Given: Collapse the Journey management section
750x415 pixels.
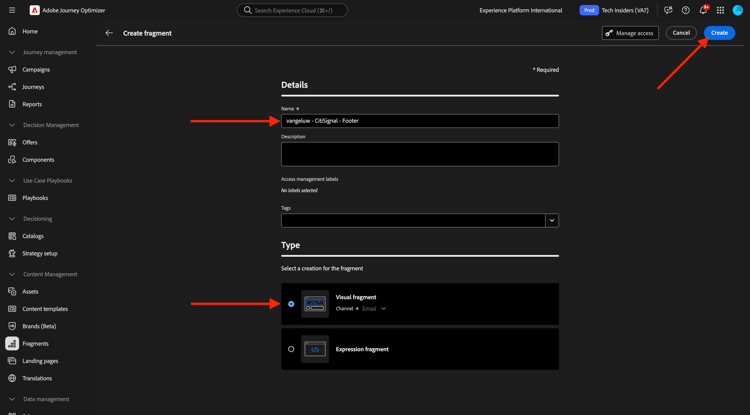Looking at the screenshot, I should coord(12,52).
